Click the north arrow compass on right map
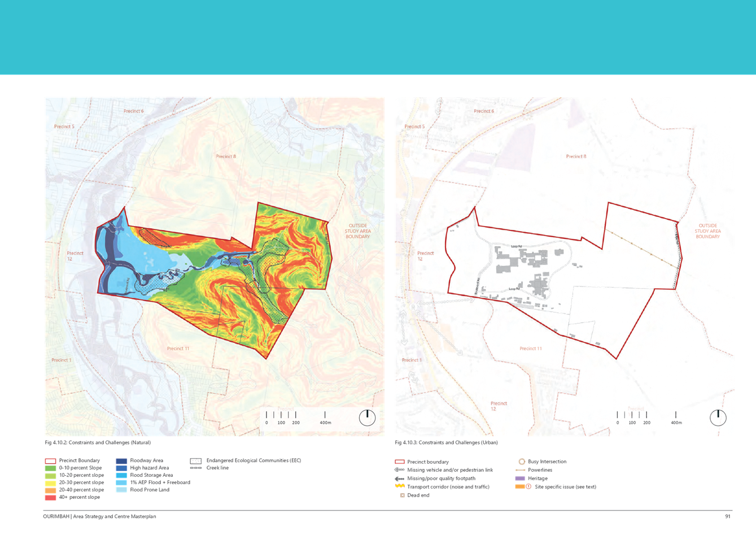The image size is (756, 535). click(x=718, y=417)
